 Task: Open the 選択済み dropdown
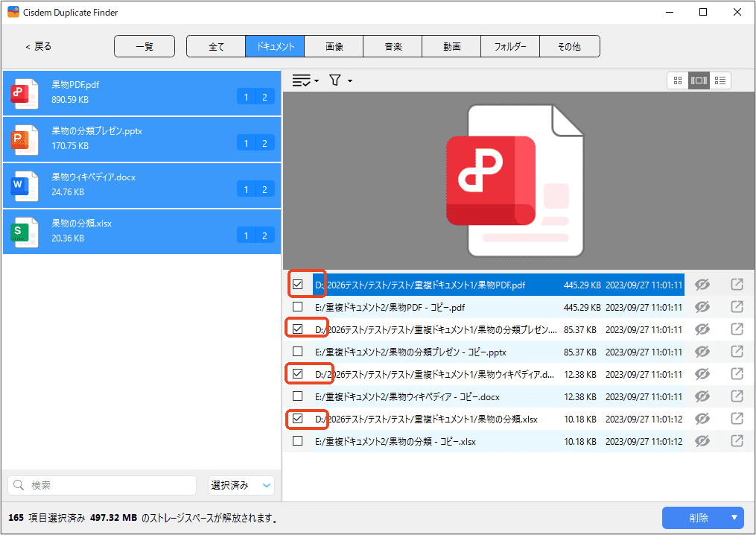point(241,485)
